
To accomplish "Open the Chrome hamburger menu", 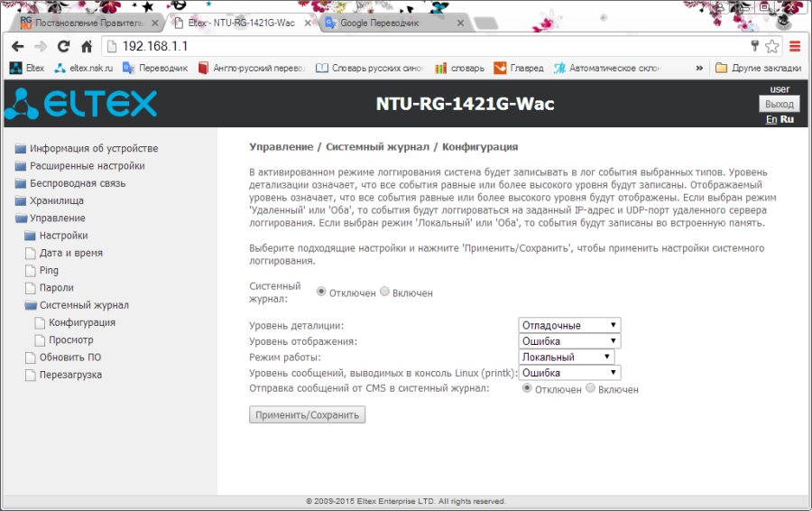I will pos(795,47).
